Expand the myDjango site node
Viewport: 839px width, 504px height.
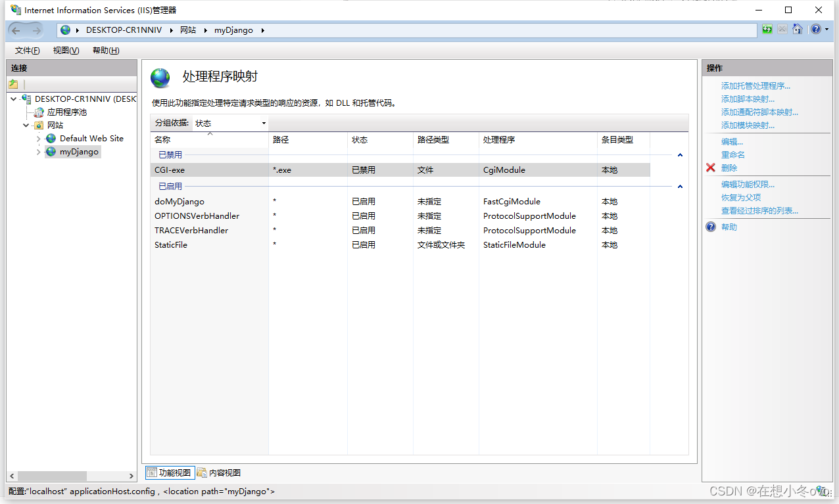tap(39, 152)
